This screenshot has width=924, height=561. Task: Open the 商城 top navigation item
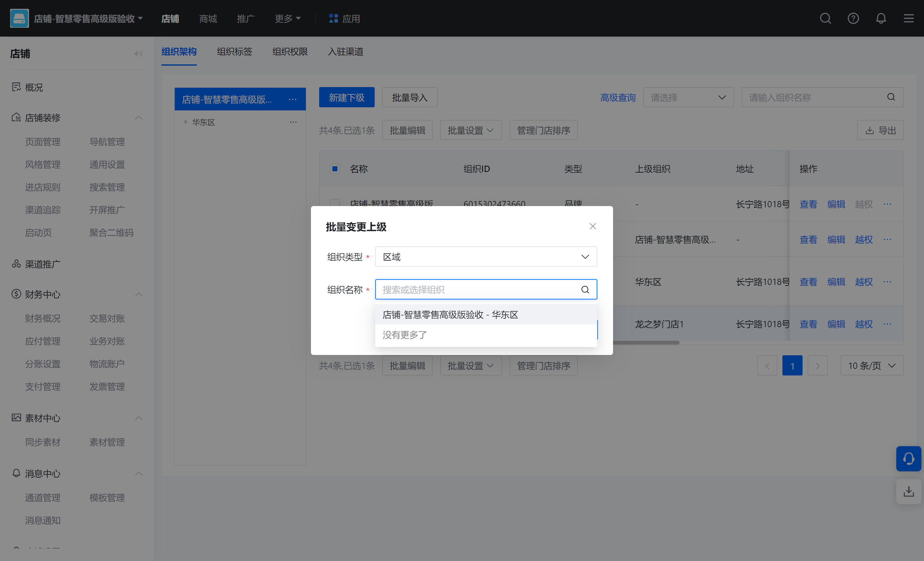click(x=208, y=18)
